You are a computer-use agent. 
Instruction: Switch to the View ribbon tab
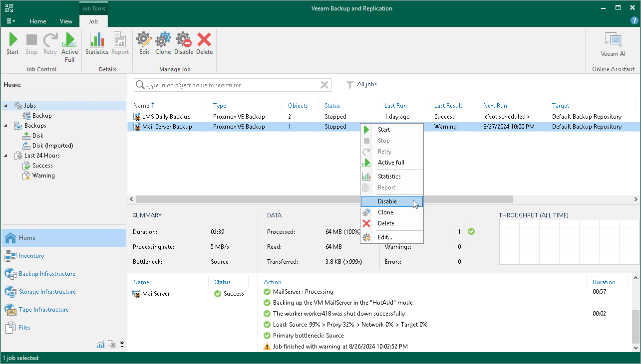(x=66, y=21)
